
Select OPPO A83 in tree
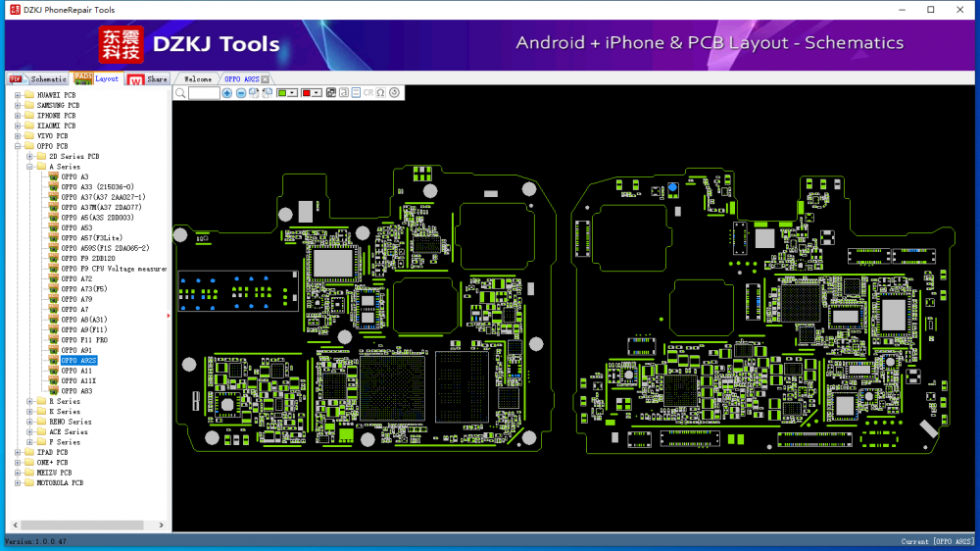(76, 391)
